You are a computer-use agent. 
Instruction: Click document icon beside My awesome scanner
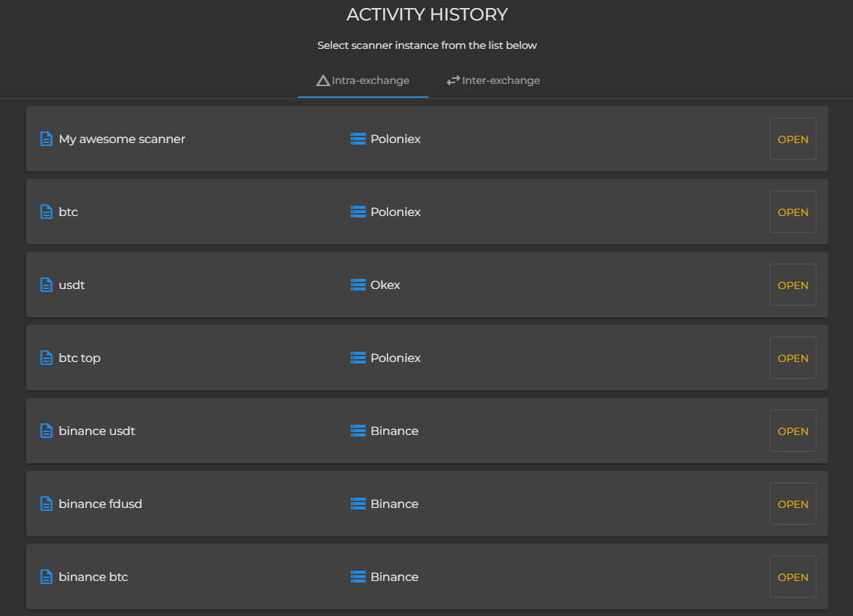[46, 139]
